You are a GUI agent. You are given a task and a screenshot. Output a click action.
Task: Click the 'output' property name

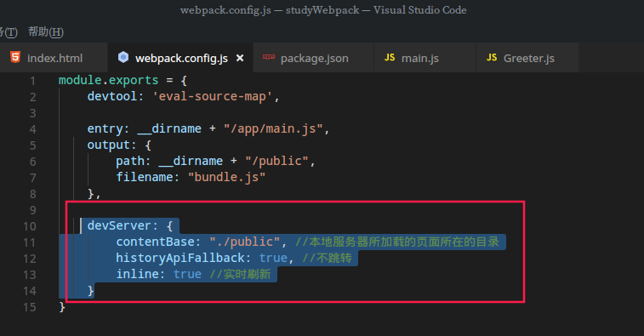point(108,145)
